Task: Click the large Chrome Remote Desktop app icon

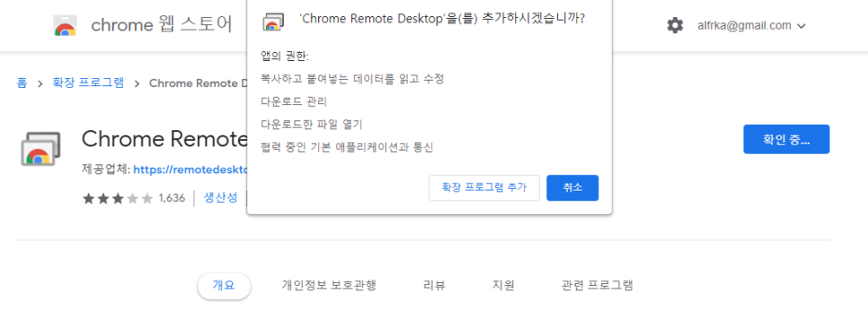Action: [x=40, y=148]
